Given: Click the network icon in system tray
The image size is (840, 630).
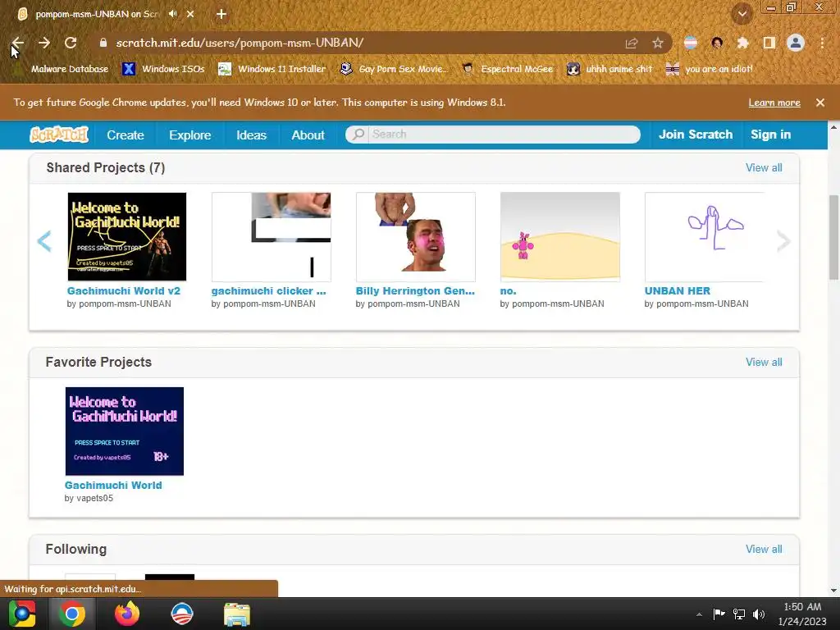Looking at the screenshot, I should [739, 614].
